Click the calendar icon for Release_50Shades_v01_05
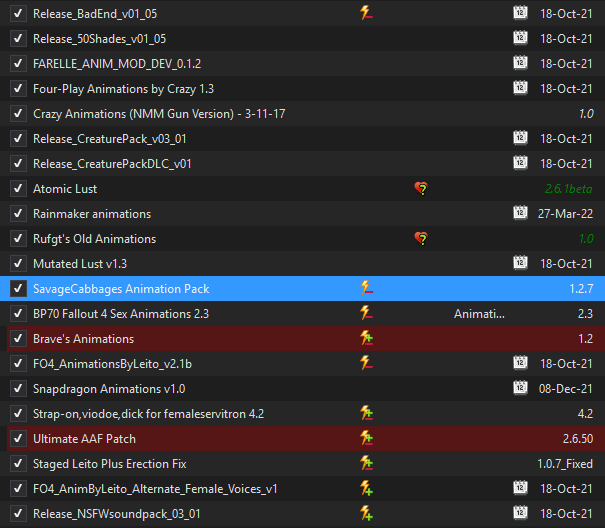The width and height of the screenshot is (605, 528). tap(520, 38)
